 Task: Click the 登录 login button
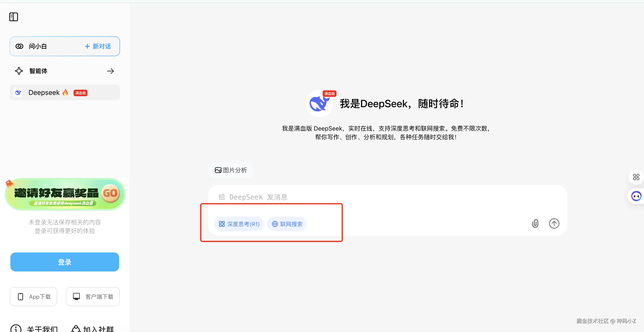click(x=65, y=262)
